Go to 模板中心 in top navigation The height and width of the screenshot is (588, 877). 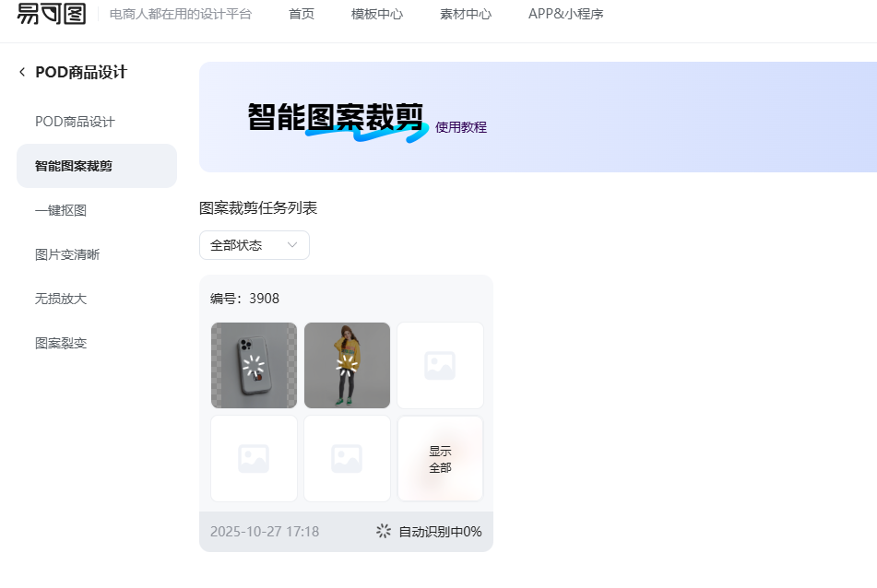[376, 15]
